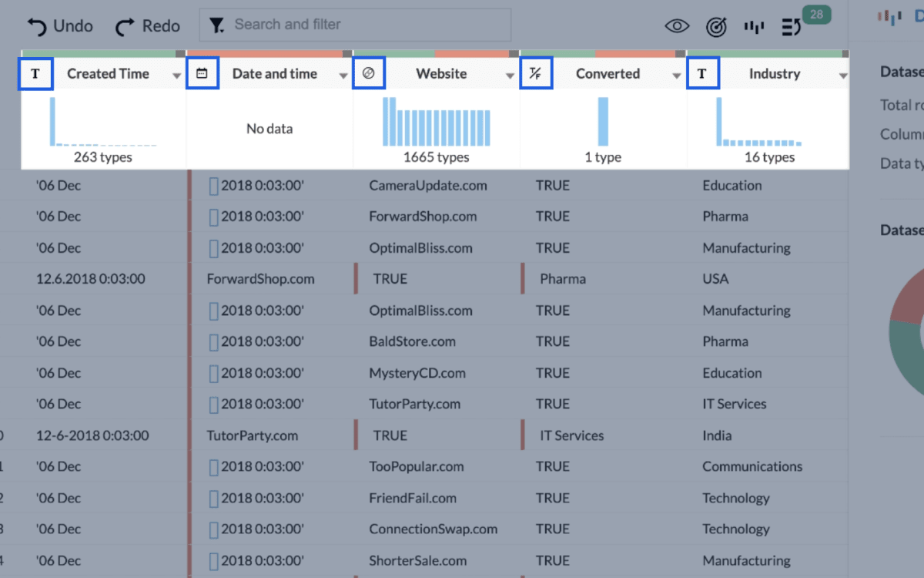Click the Communications cell
The height and width of the screenshot is (578, 924).
pos(752,466)
